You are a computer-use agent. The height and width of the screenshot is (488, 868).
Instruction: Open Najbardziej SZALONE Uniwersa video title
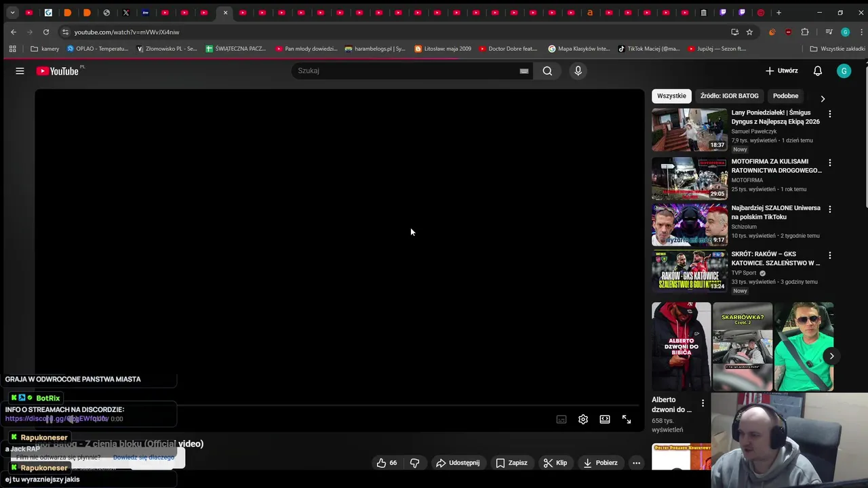coord(776,212)
